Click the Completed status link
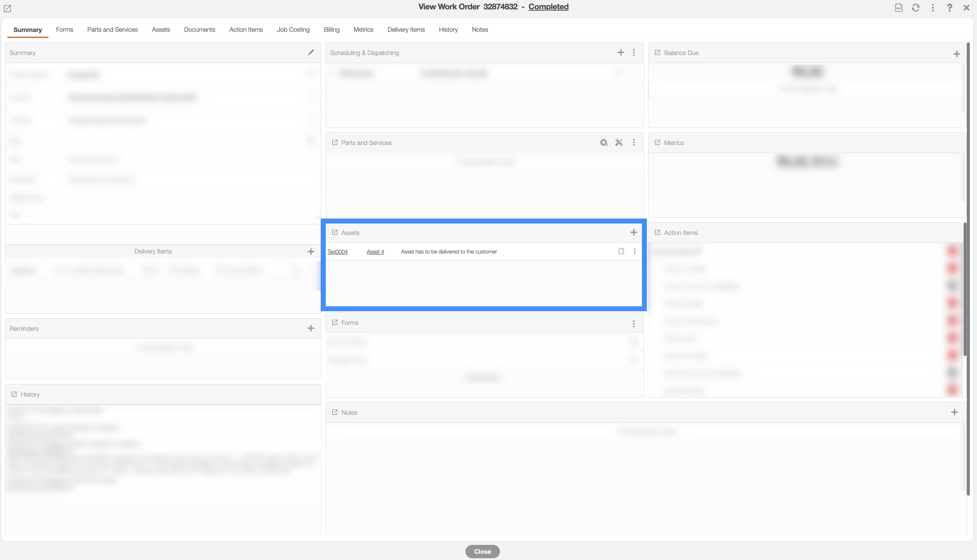The height and width of the screenshot is (560, 977). pyautogui.click(x=548, y=7)
